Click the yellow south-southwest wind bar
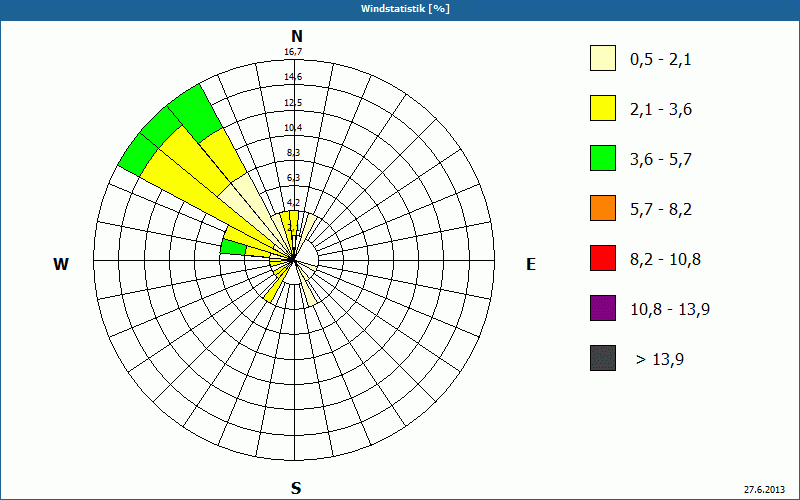The width and height of the screenshot is (800, 500). point(274,289)
